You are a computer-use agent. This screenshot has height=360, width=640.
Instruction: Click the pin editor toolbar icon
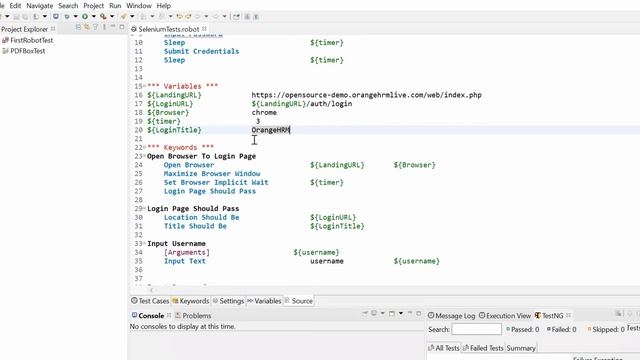click(x=236, y=17)
